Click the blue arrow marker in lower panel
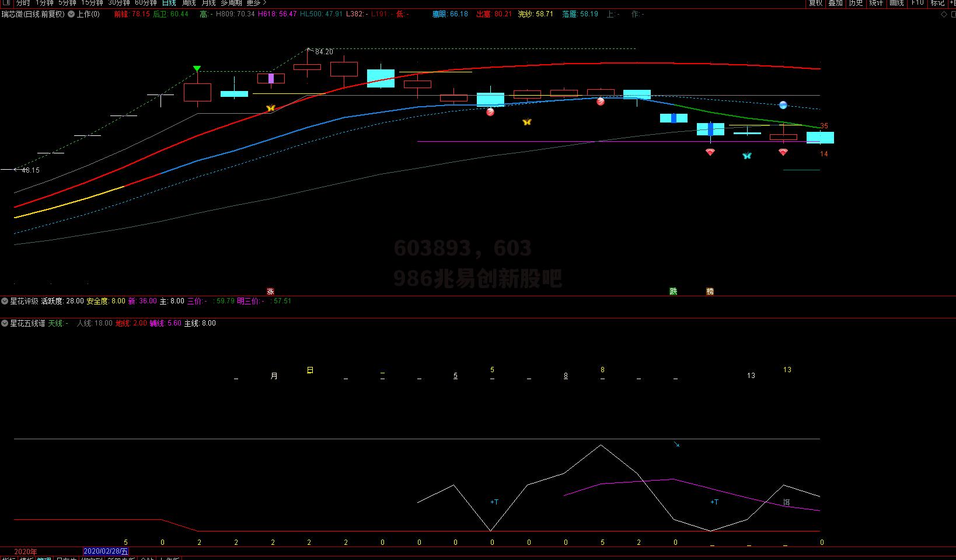 point(677,444)
